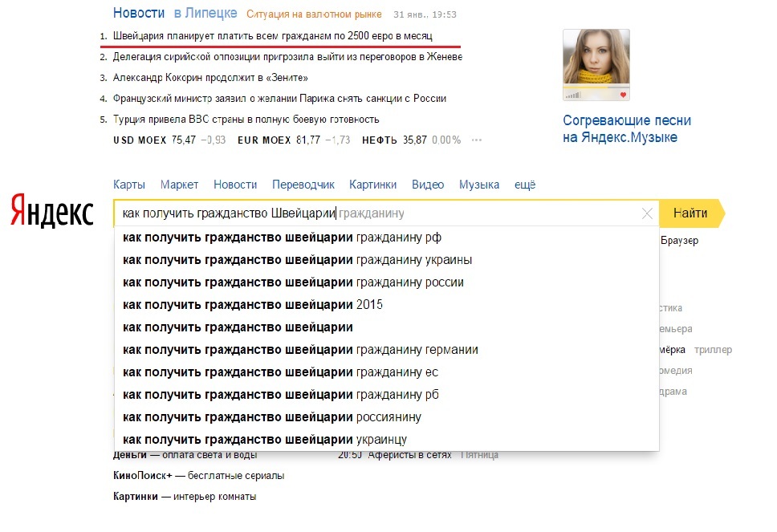Screen dimensions: 777x532
Task: Open the триллер genre link
Action: point(713,350)
